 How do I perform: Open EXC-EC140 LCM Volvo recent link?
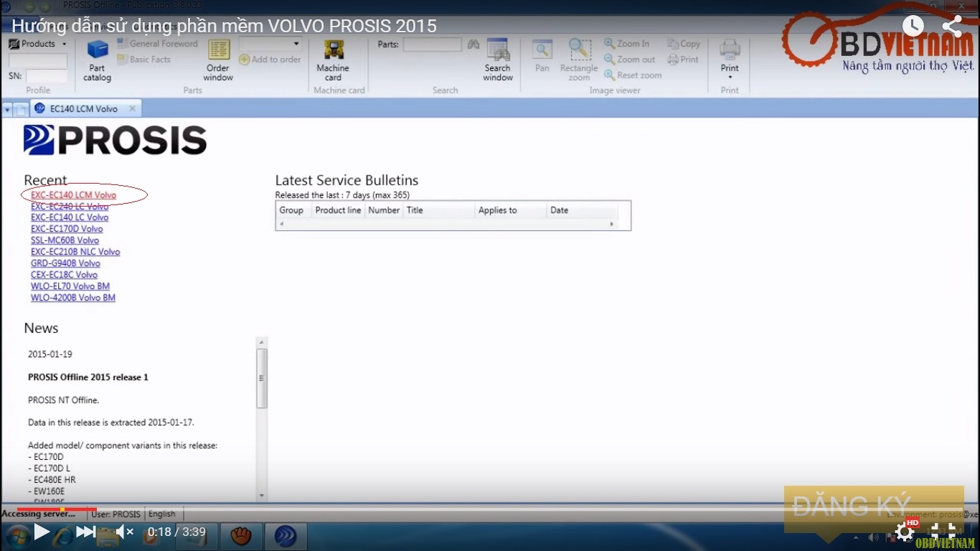pyautogui.click(x=73, y=194)
